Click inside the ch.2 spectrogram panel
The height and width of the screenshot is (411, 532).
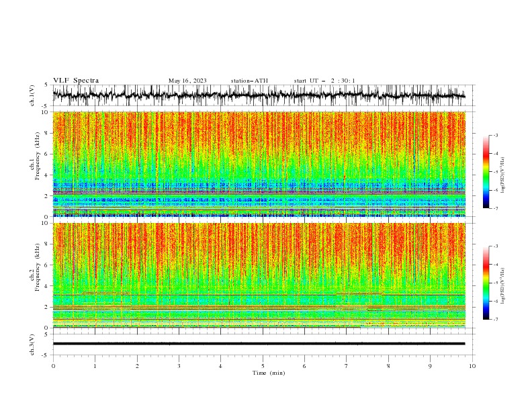click(259, 275)
